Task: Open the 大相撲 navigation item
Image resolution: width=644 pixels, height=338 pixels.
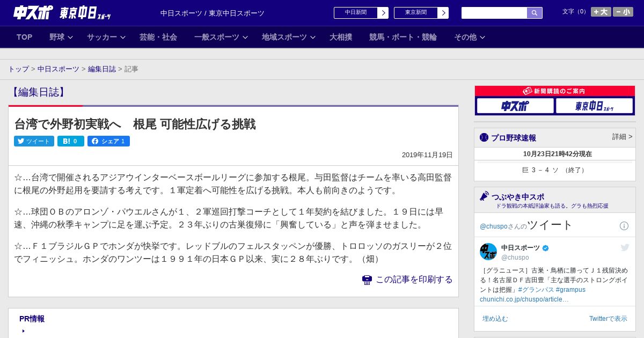Action: coord(341,37)
